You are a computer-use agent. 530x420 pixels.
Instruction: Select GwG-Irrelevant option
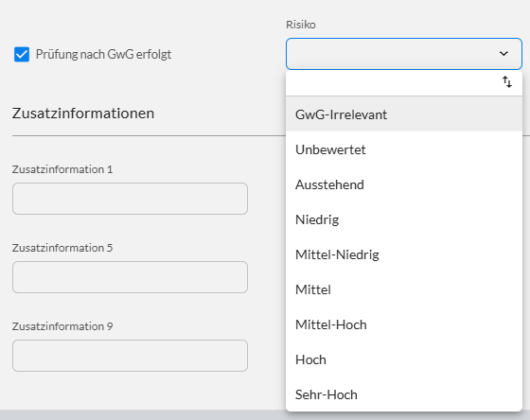[404, 114]
